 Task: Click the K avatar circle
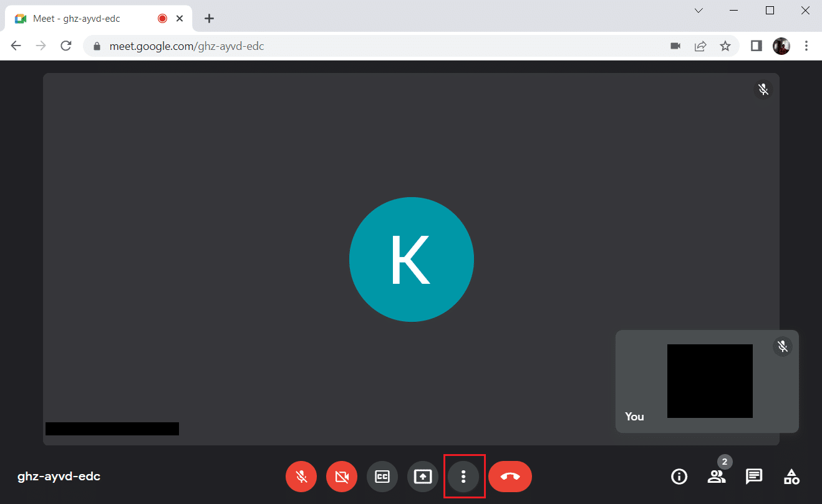412,259
